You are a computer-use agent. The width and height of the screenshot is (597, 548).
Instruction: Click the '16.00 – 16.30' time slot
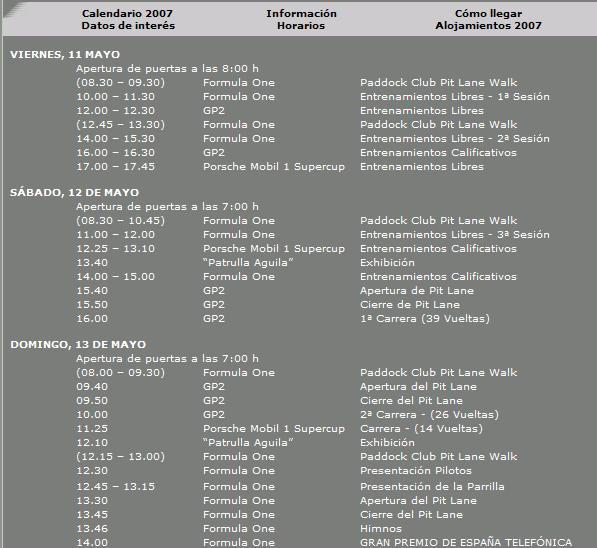click(116, 152)
